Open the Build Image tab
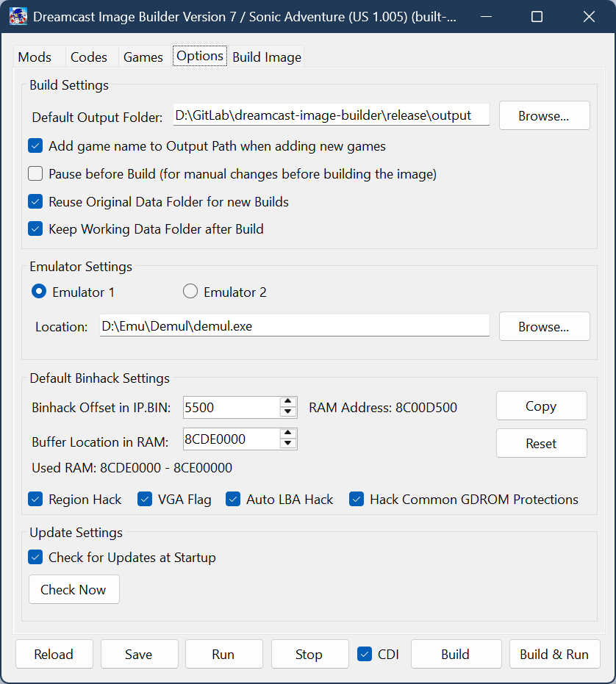The width and height of the screenshot is (616, 684). 267,57
